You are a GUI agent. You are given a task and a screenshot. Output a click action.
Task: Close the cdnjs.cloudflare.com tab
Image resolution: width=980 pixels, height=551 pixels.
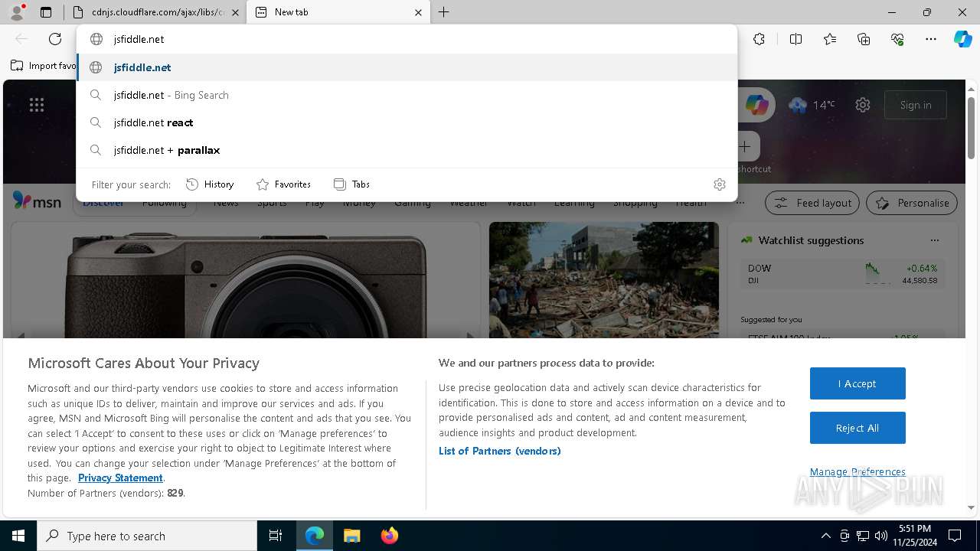235,12
